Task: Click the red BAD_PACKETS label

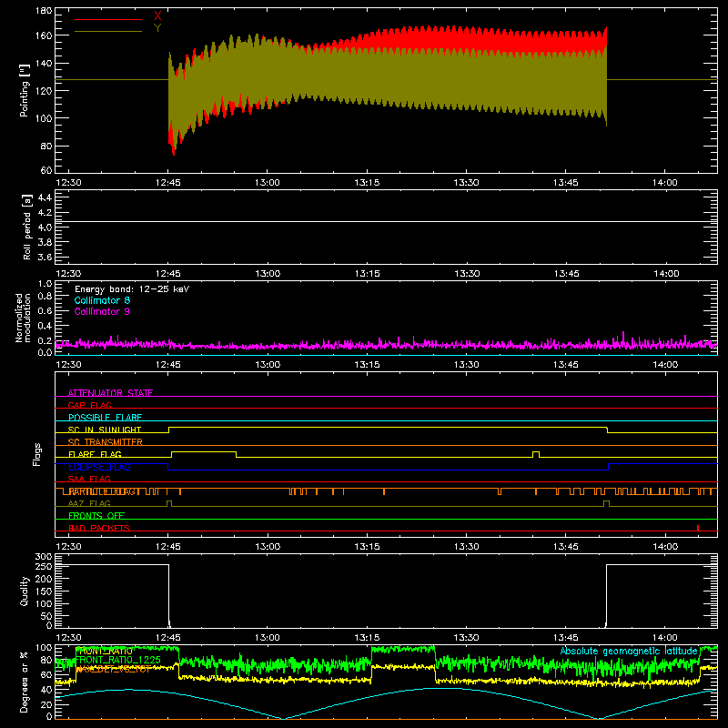Action: (x=99, y=528)
